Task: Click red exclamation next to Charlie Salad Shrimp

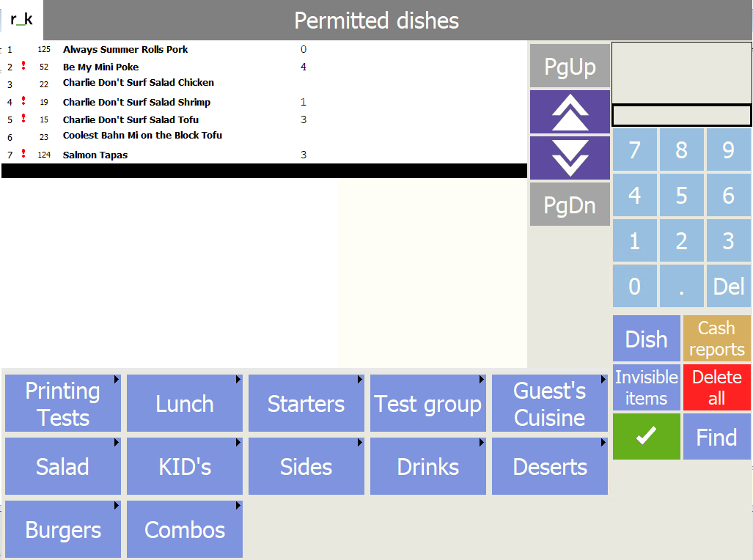Action: (x=23, y=101)
